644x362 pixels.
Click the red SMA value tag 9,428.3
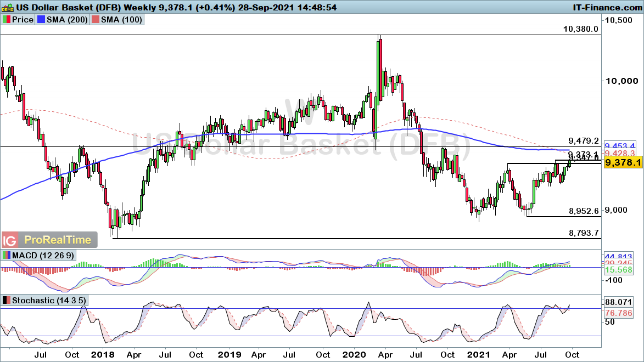[x=620, y=152]
